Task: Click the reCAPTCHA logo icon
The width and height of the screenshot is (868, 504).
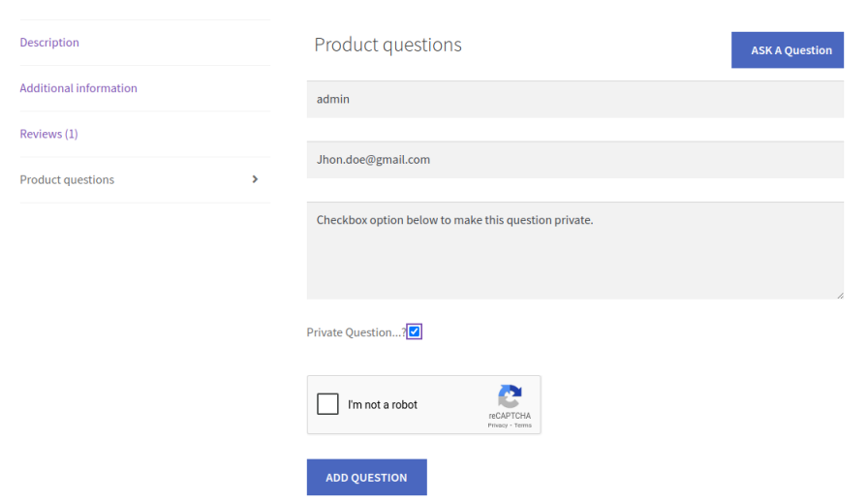Action: [510, 395]
